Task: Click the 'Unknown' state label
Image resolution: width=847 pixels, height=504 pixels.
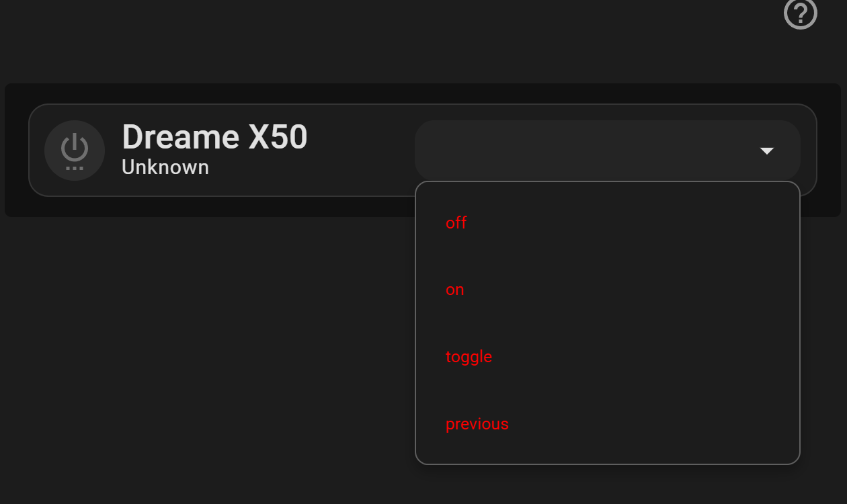Action: pos(165,167)
